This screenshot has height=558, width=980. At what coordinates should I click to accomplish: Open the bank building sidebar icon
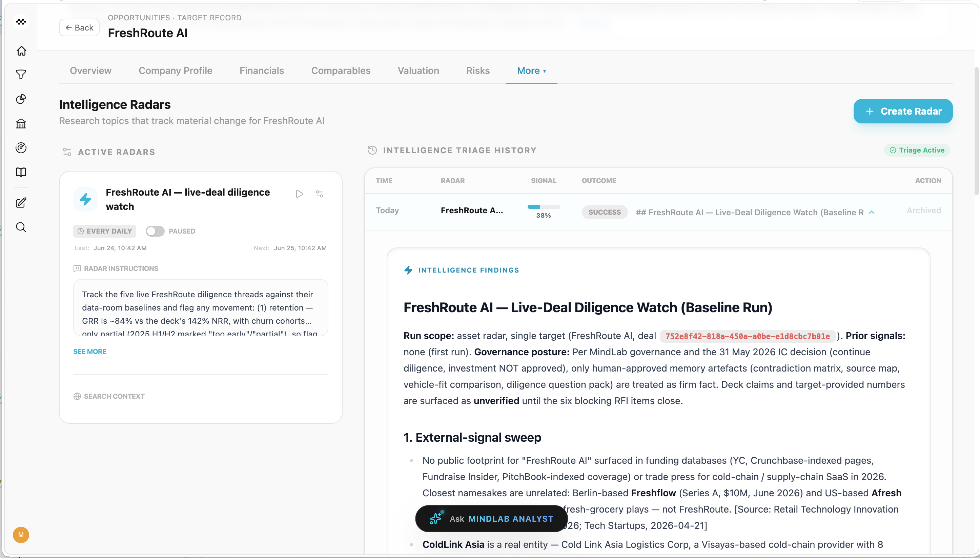[x=21, y=123]
